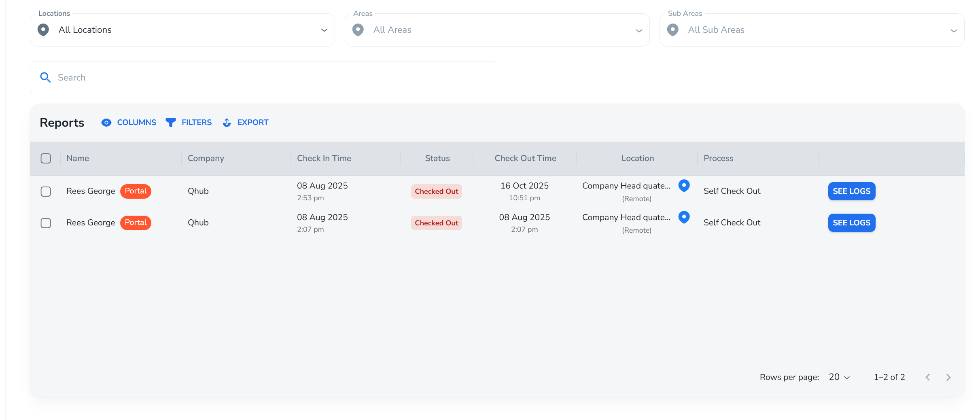Sort by the Company column header

pos(206,158)
